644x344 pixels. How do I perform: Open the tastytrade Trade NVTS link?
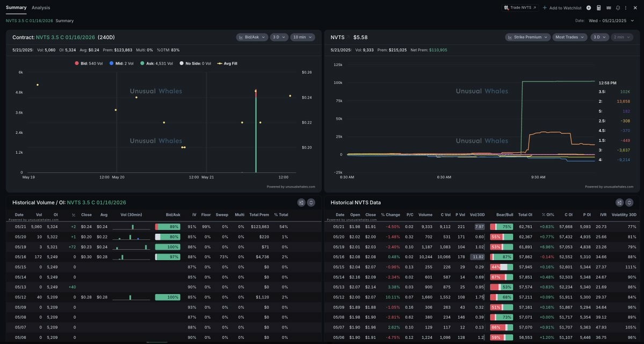520,8
